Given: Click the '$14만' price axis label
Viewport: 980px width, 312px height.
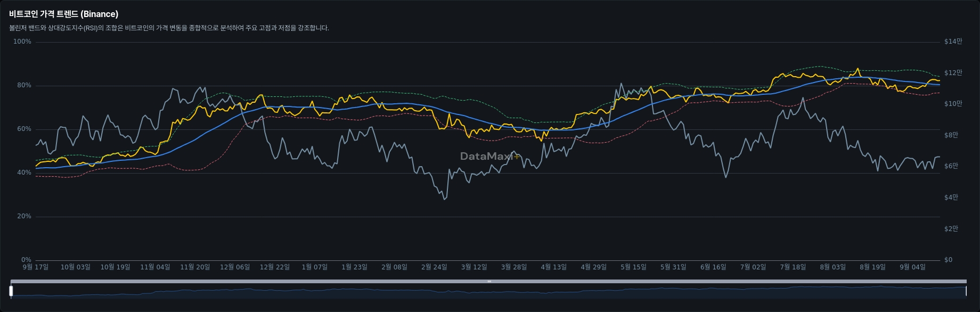Looking at the screenshot, I should tap(953, 42).
